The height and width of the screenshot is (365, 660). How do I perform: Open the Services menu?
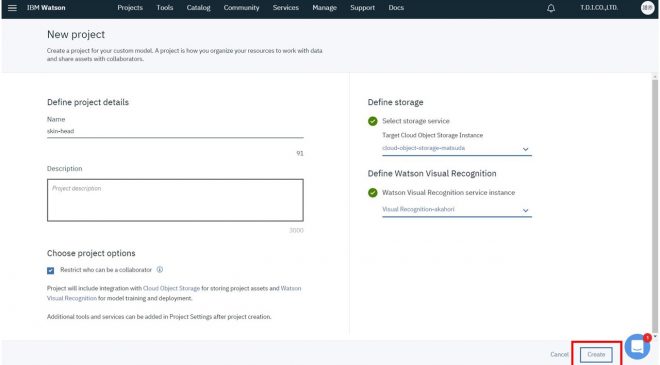(285, 8)
